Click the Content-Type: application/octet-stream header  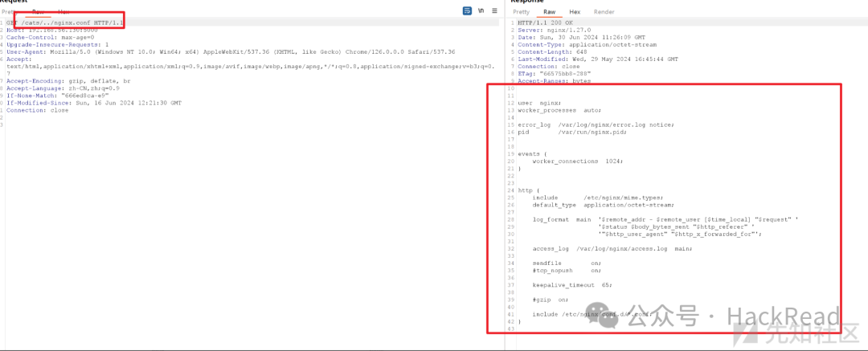[x=587, y=44]
